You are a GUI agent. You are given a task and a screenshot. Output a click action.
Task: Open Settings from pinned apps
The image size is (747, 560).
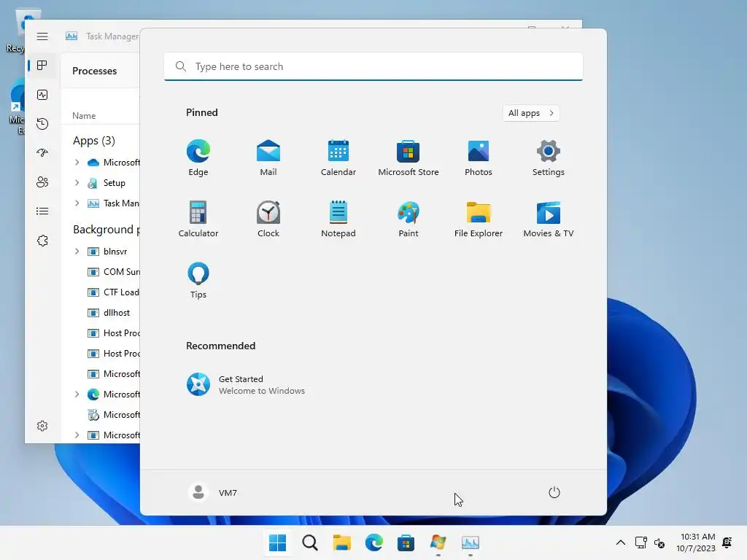549,158
